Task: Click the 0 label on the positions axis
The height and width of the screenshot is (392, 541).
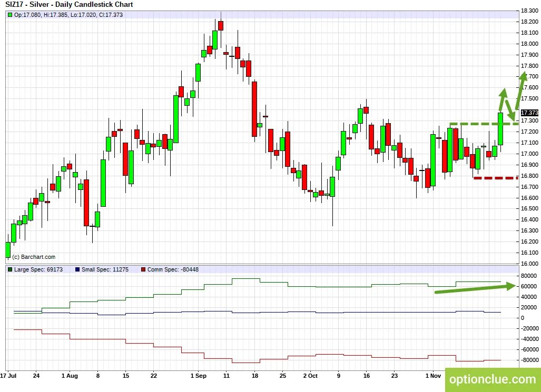Action: coord(523,318)
